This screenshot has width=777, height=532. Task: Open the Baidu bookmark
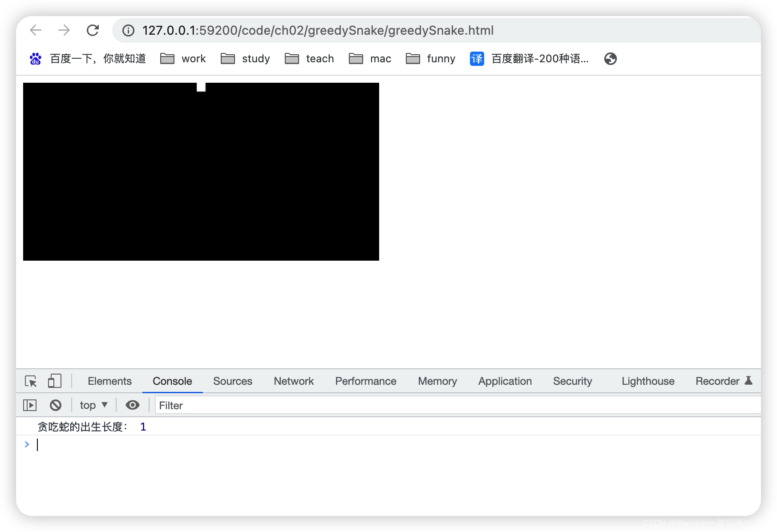point(88,59)
